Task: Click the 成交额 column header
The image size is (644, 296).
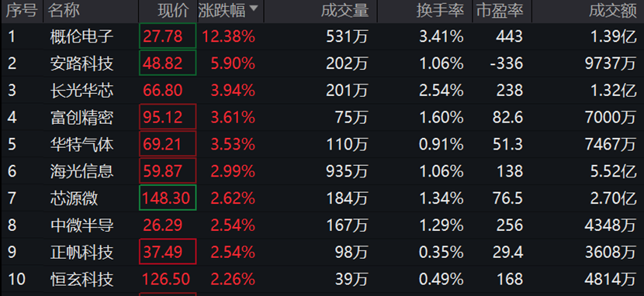Action: tap(613, 11)
